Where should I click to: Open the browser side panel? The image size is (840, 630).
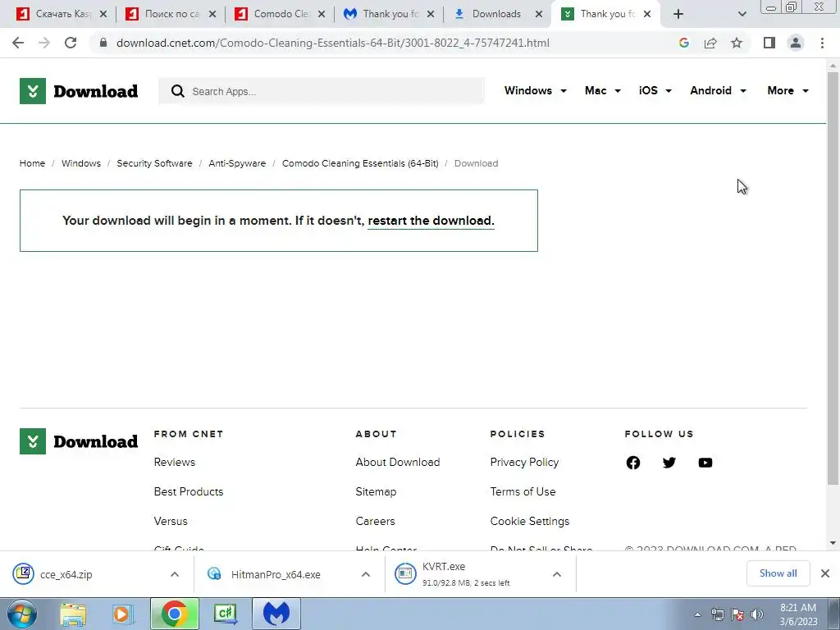click(x=769, y=43)
